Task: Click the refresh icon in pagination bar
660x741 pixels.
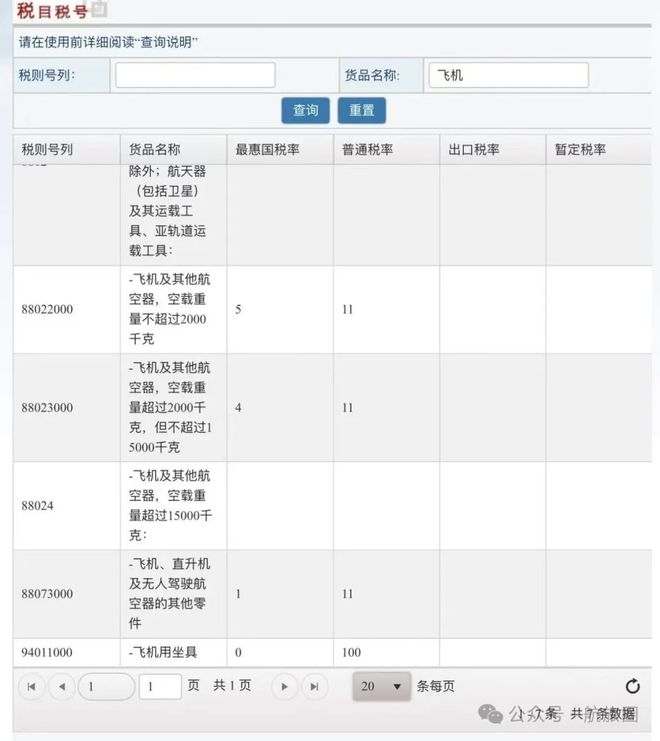Action: pyautogui.click(x=632, y=686)
